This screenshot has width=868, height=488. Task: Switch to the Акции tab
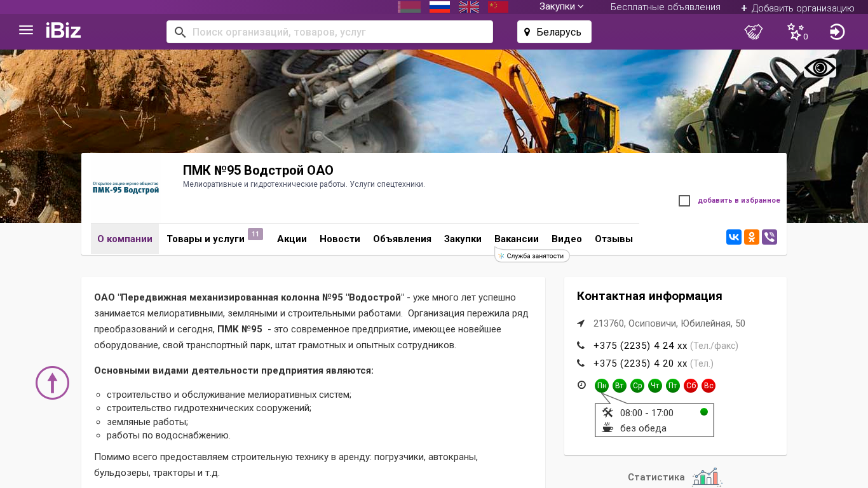(292, 239)
